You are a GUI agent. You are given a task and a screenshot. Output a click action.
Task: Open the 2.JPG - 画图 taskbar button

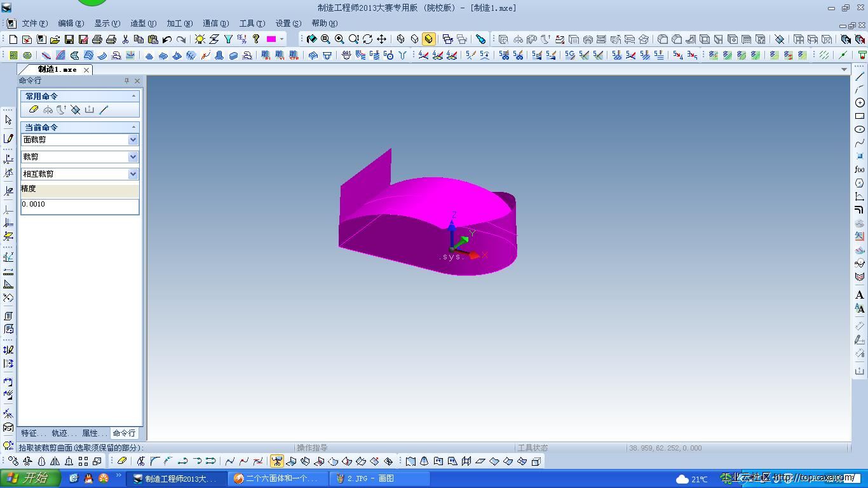(x=379, y=478)
